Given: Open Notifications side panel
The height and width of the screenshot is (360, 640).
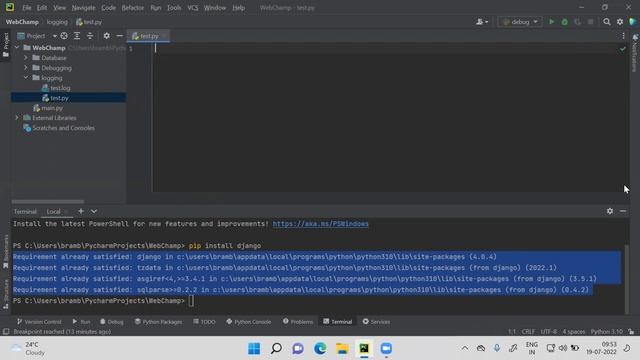Looking at the screenshot, I should [635, 53].
